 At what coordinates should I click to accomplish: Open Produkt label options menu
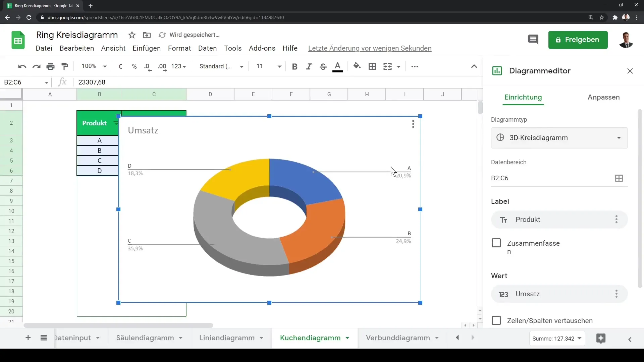point(616,220)
